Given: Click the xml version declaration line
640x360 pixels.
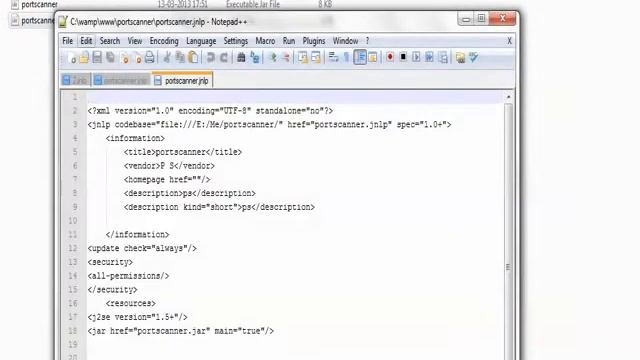Looking at the screenshot, I should 210,111.
